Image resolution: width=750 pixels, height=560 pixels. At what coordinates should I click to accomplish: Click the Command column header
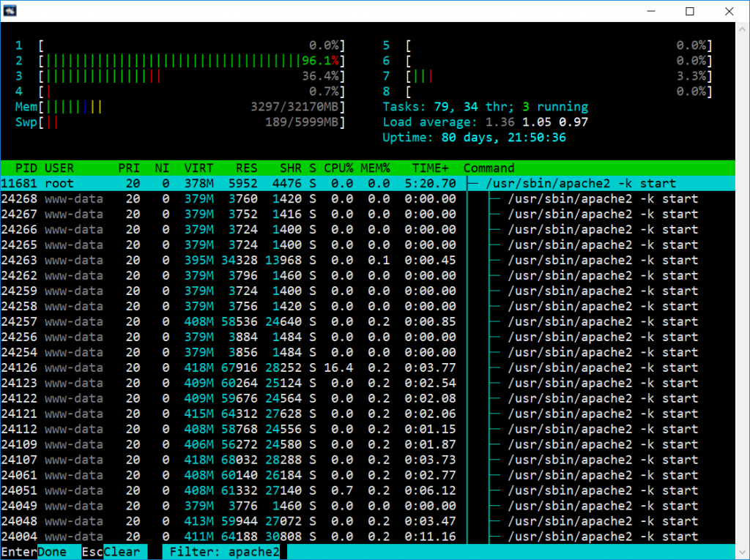click(x=489, y=168)
